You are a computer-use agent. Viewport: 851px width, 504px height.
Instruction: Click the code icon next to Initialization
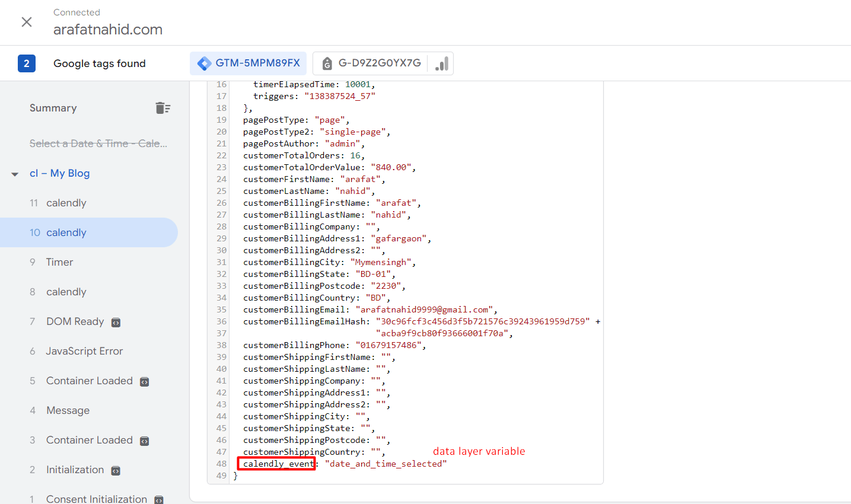tap(116, 471)
